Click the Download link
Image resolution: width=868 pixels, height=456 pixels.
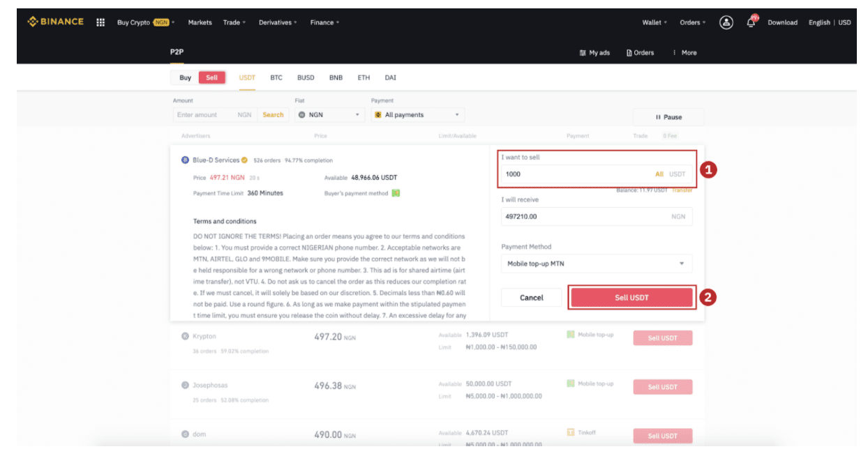point(782,22)
